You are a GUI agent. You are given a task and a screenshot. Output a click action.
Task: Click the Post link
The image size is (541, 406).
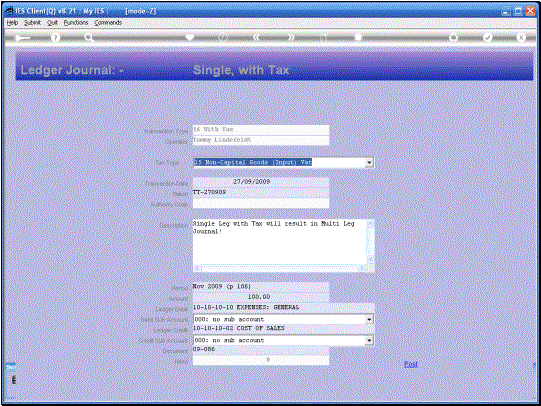411,364
